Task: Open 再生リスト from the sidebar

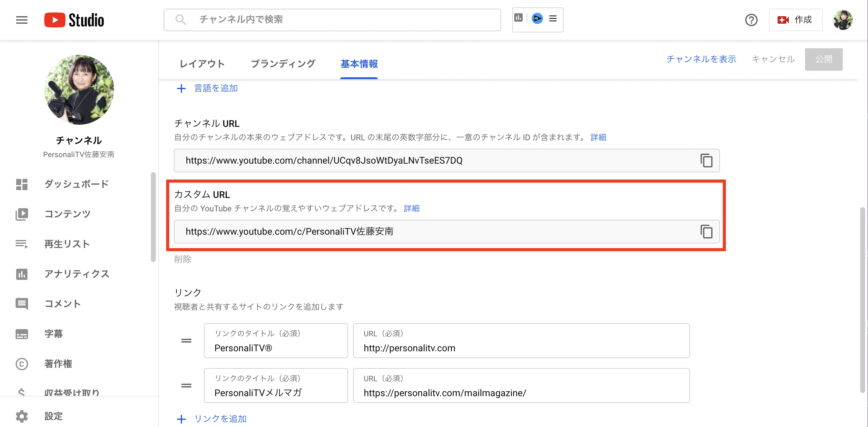Action: point(67,244)
